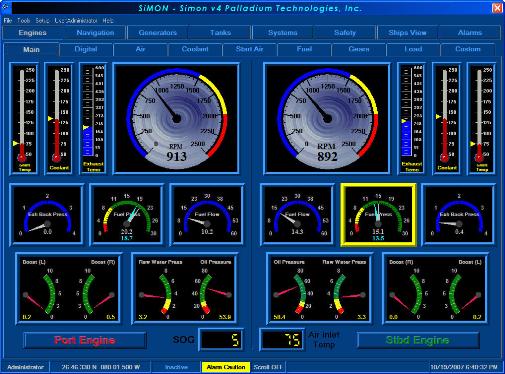Select the Load engine sub-tab
This screenshot has height=374, width=505.
[x=413, y=49]
